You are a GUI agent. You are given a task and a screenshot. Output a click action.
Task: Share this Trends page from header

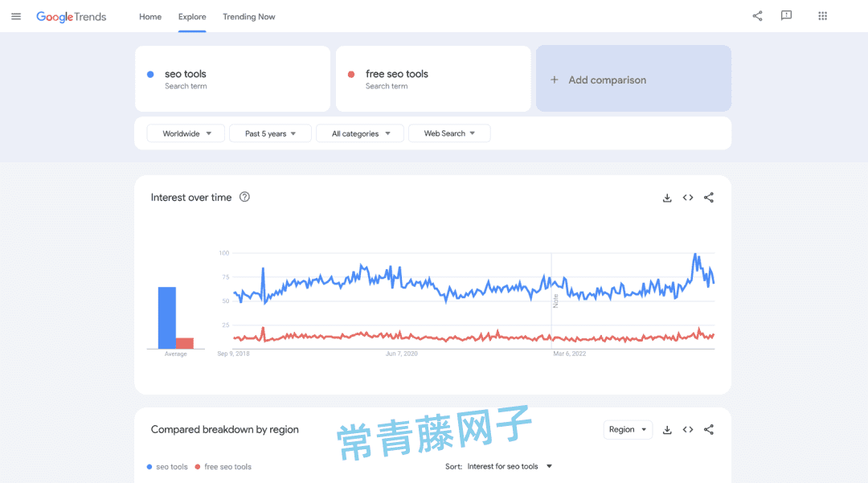tap(757, 16)
